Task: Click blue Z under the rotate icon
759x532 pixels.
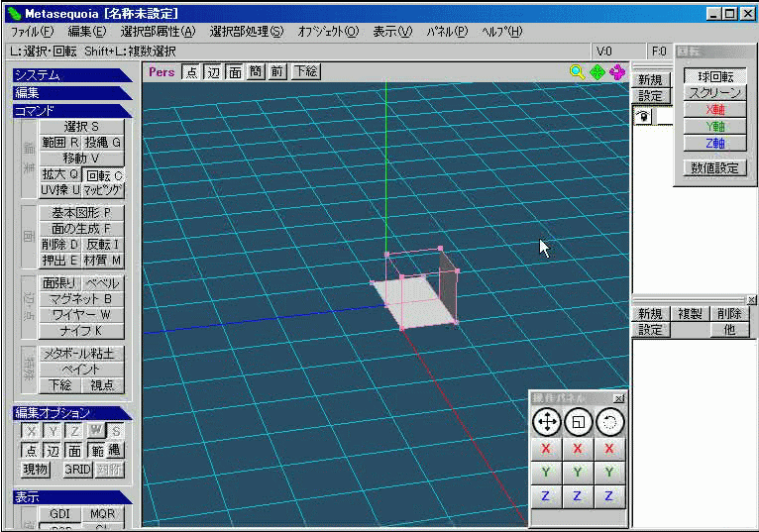Action: pyautogui.click(x=609, y=496)
